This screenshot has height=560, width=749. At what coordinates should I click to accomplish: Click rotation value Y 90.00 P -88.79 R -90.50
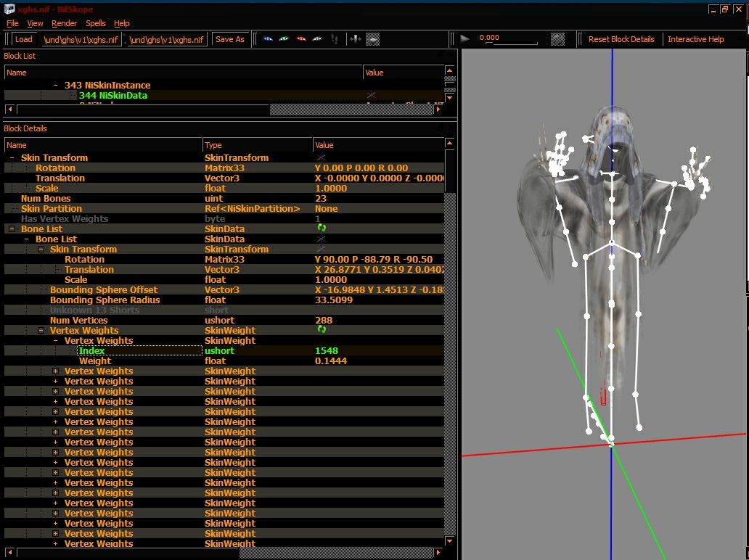tap(374, 259)
